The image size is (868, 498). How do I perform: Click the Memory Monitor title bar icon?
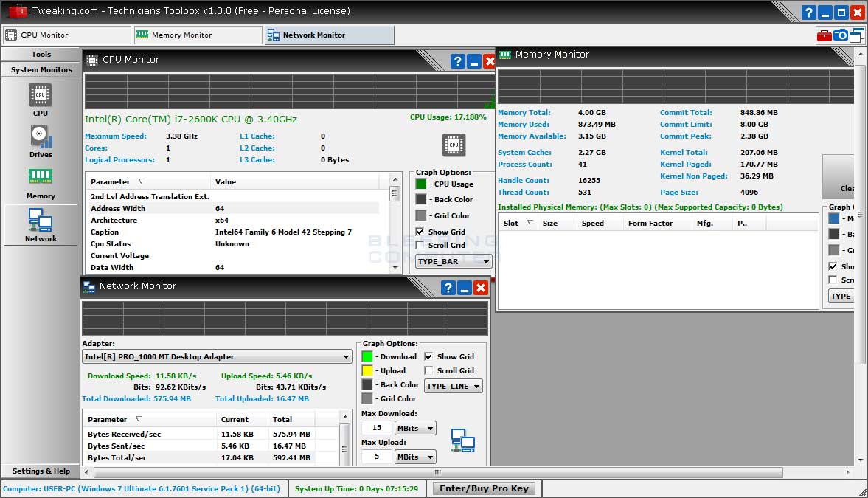pos(505,55)
